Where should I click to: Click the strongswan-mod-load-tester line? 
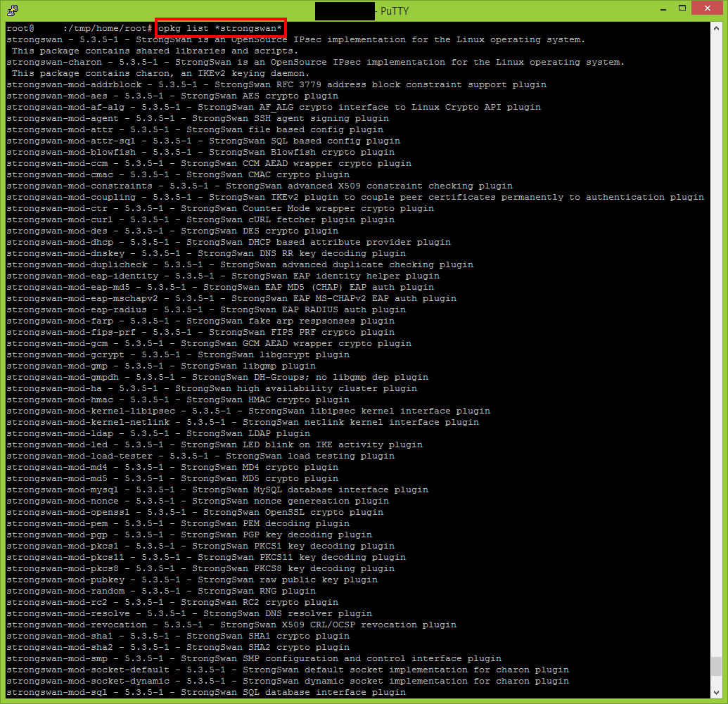(x=200, y=456)
